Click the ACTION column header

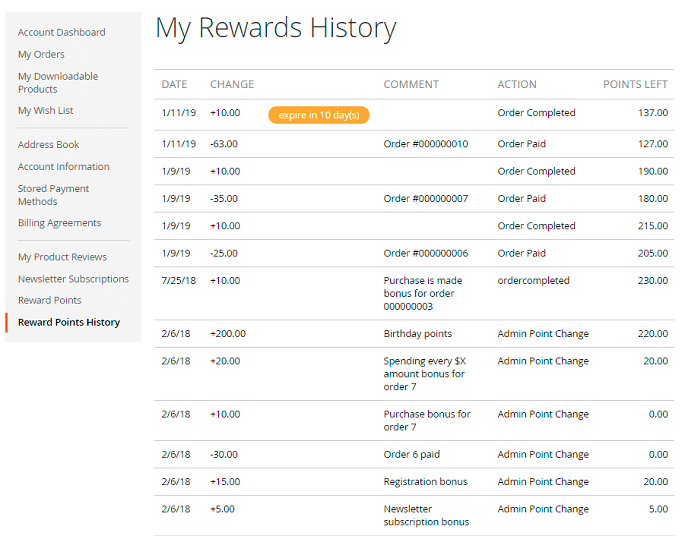[517, 84]
